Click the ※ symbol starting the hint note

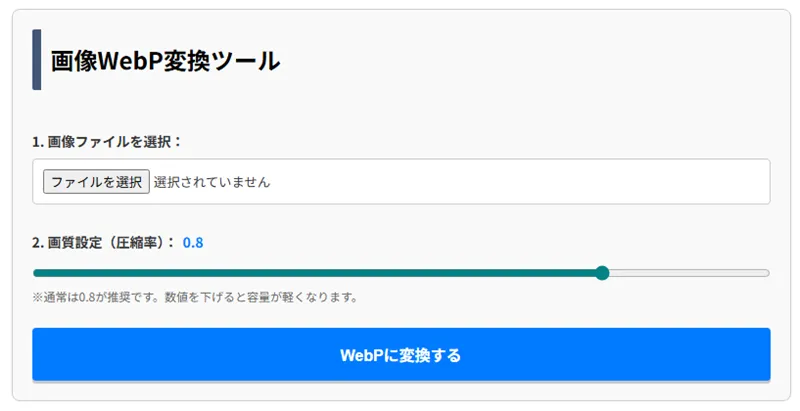click(x=38, y=297)
